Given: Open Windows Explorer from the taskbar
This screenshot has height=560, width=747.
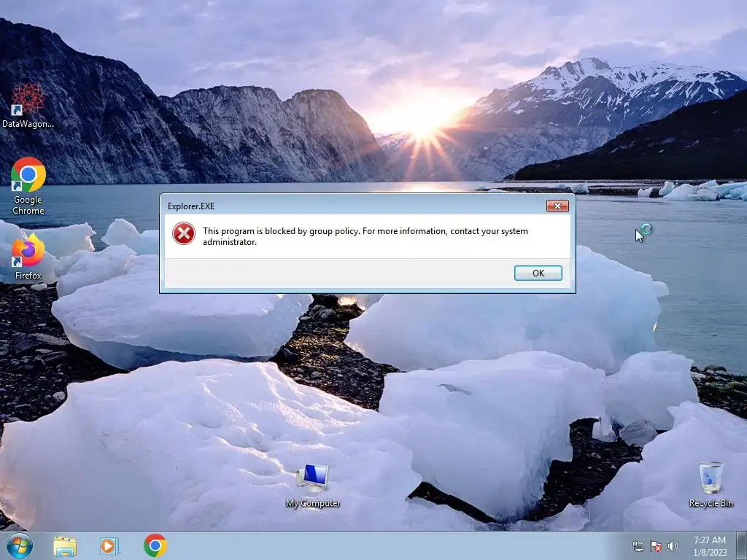Looking at the screenshot, I should [65, 546].
